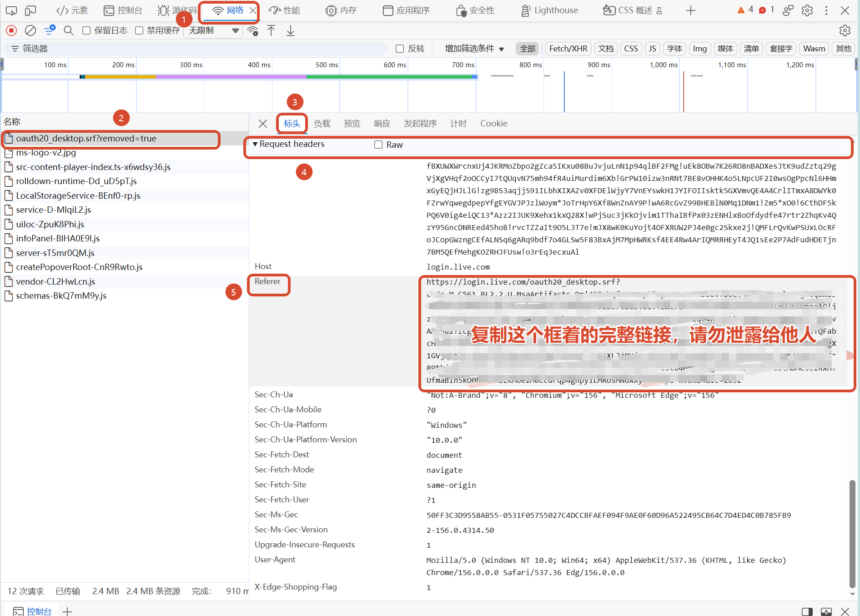Open the 负载 detail tab
The height and width of the screenshot is (616, 860).
tap(322, 124)
